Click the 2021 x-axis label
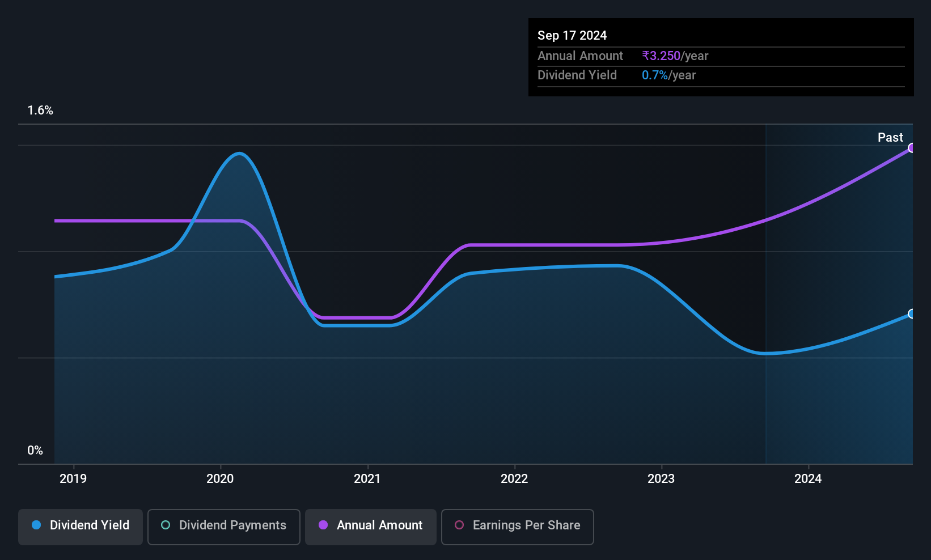The image size is (931, 560). 367,478
